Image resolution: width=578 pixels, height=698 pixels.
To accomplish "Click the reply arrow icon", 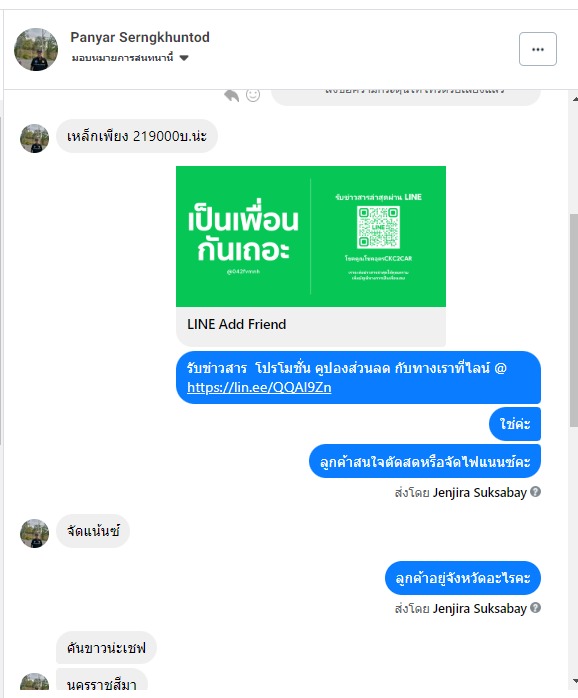I will click(x=232, y=95).
